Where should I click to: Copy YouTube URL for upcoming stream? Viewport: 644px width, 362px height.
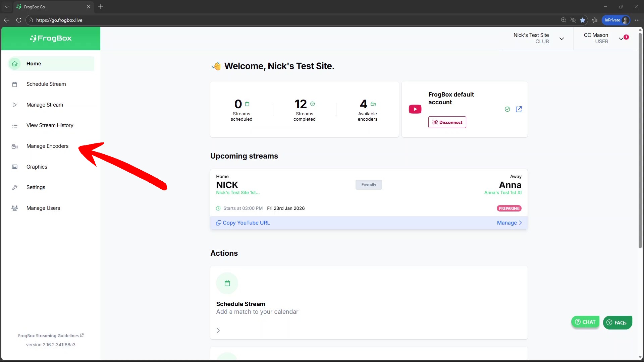coord(243,223)
